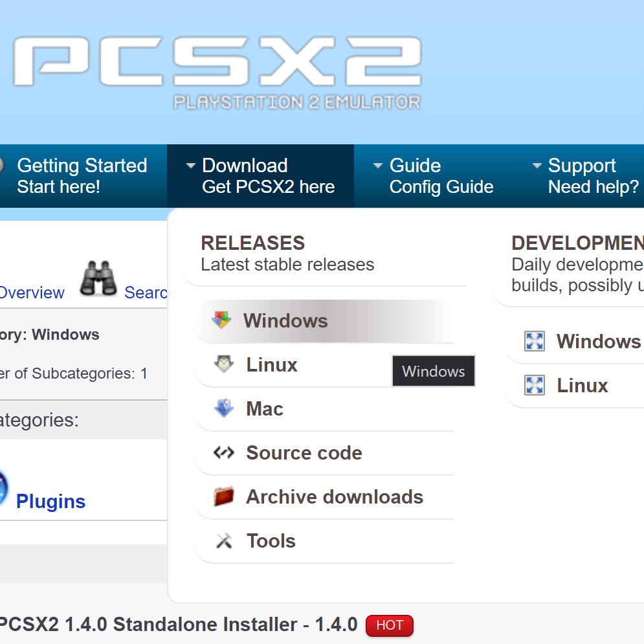
Task: Expand Support menu dropdown arrow
Action: click(537, 166)
